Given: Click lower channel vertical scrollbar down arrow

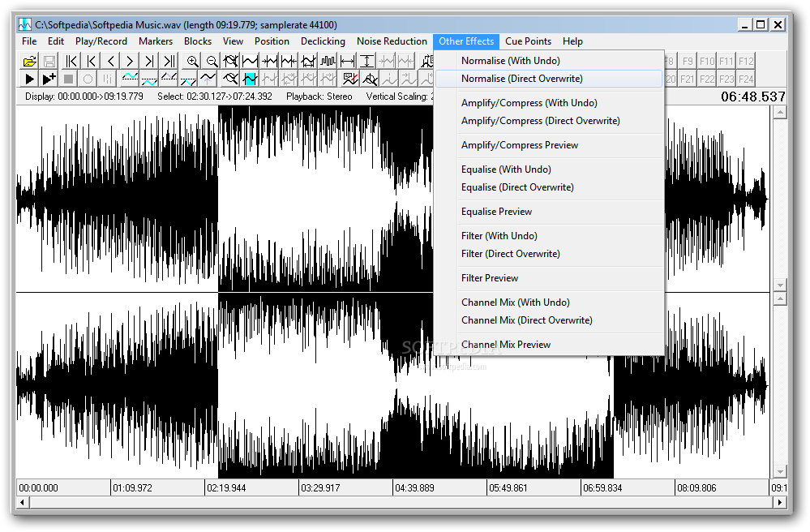Looking at the screenshot, I should coord(780,471).
